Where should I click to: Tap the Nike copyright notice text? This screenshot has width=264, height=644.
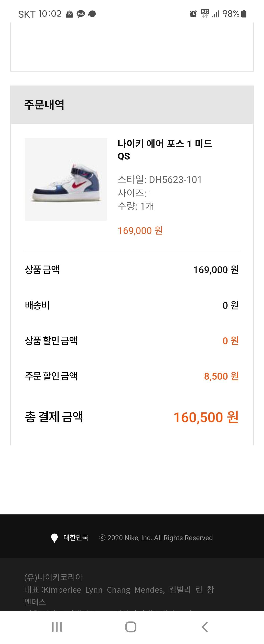[156, 538]
